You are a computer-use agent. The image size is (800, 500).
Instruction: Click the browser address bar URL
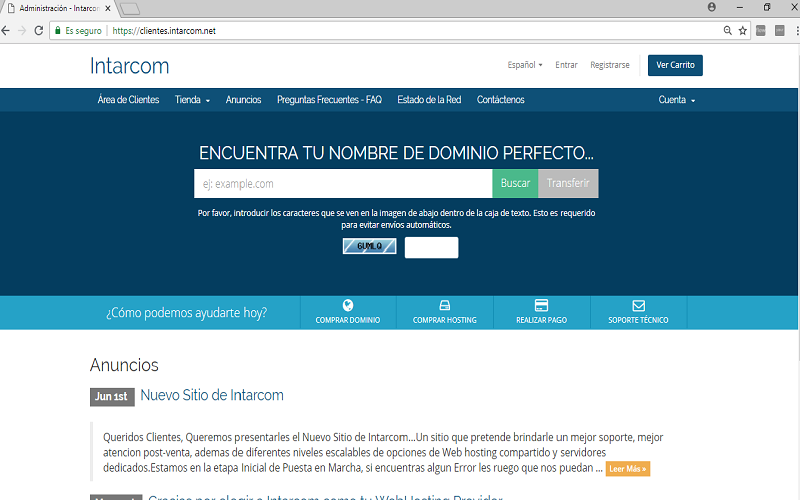(164, 31)
